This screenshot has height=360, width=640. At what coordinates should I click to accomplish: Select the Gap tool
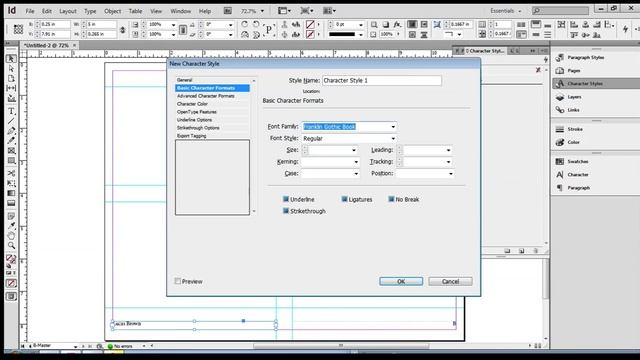(x=11, y=88)
